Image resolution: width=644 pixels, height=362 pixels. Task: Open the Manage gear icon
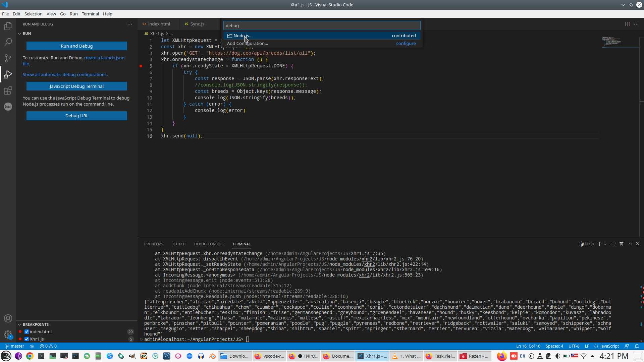8,335
